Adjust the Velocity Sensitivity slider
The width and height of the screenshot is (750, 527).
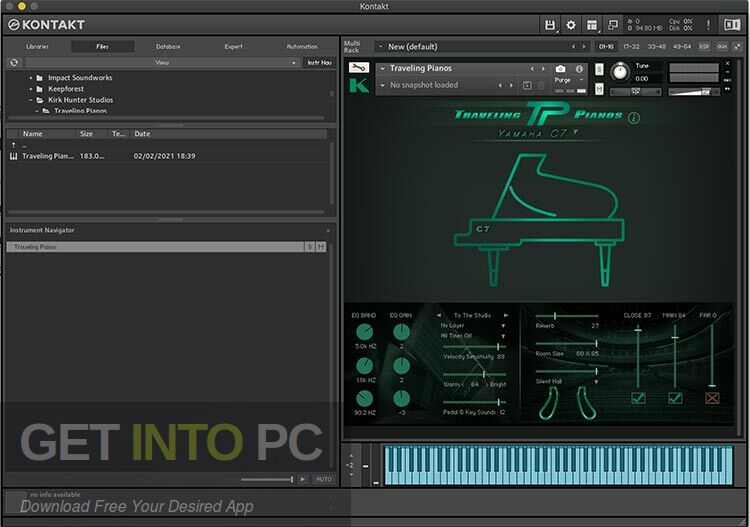(474, 347)
